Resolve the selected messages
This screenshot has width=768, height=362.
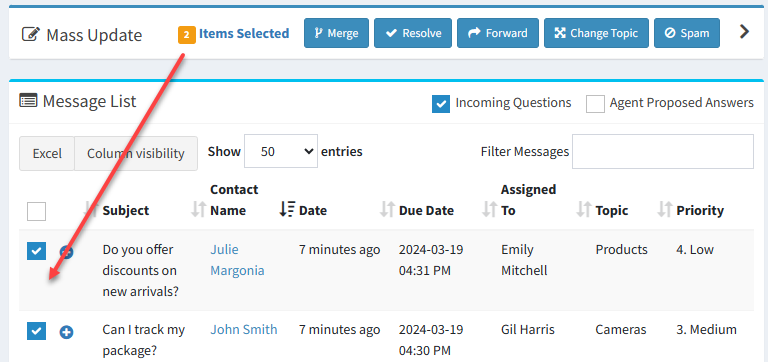[x=413, y=33]
